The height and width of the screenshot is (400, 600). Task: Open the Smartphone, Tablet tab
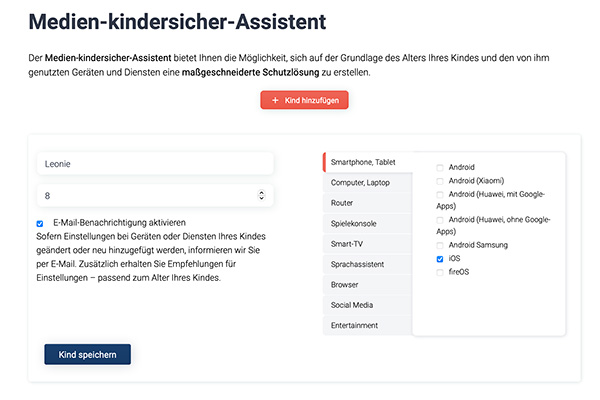368,162
